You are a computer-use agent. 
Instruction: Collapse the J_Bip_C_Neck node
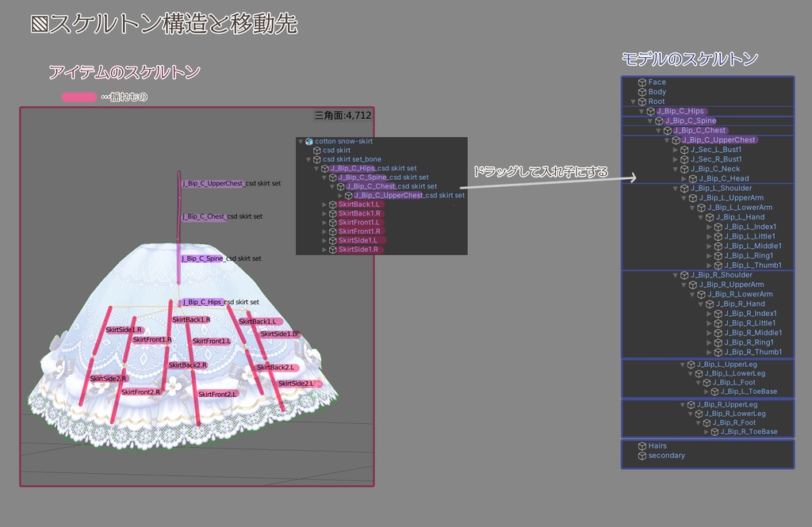[x=676, y=170]
